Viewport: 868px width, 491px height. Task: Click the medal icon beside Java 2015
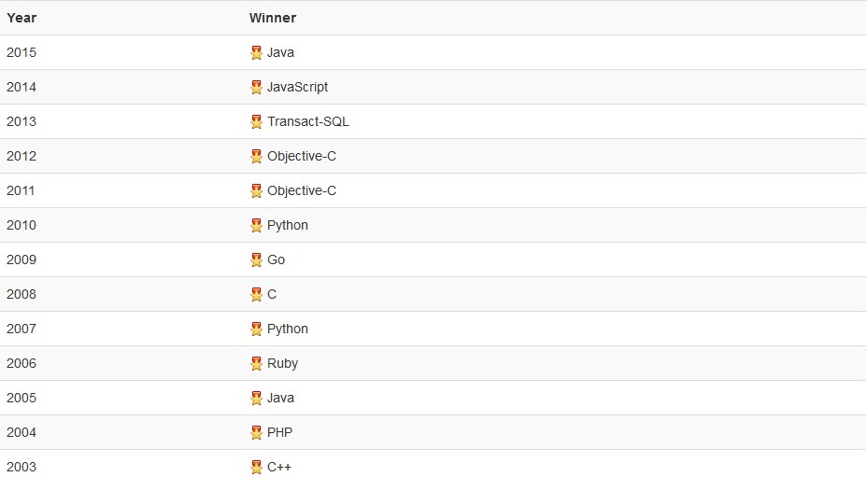pos(256,53)
